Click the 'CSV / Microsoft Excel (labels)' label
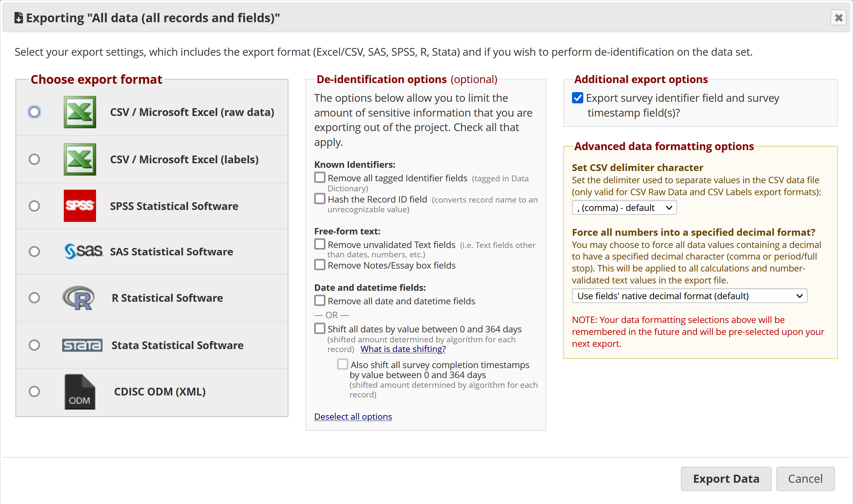853x504 pixels. pos(184,159)
